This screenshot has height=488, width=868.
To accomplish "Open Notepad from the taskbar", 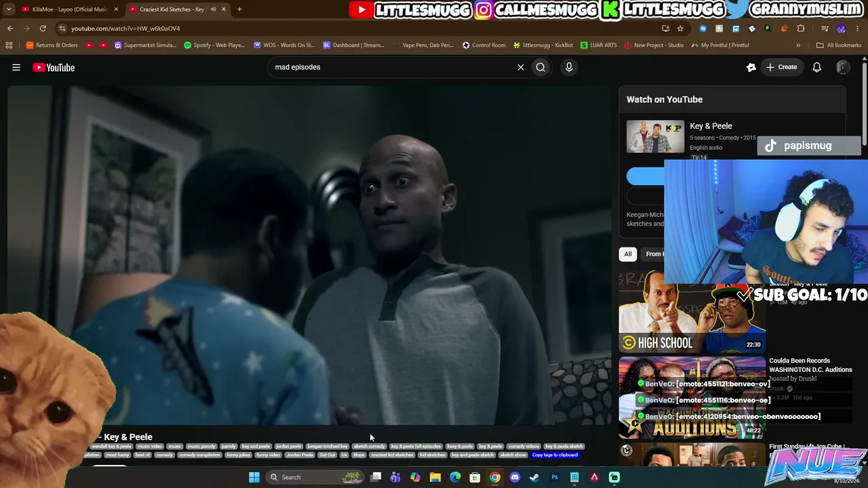I will click(x=574, y=477).
